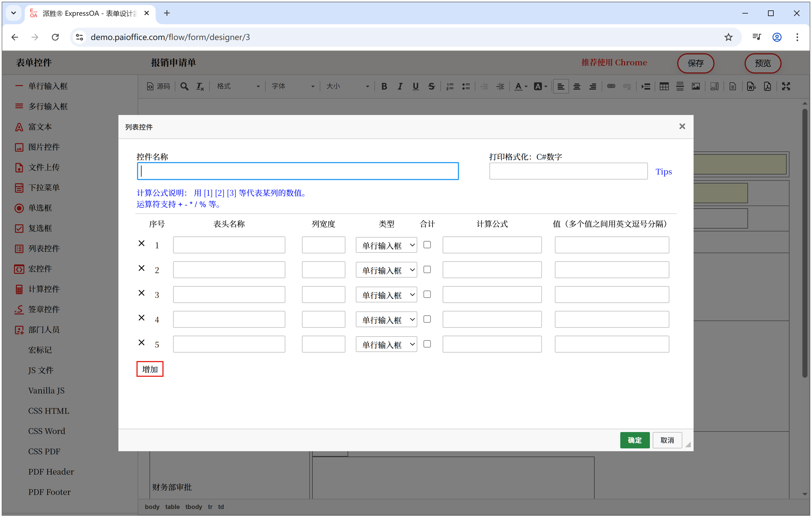Close the 列表控件 dialog with X

682,126
